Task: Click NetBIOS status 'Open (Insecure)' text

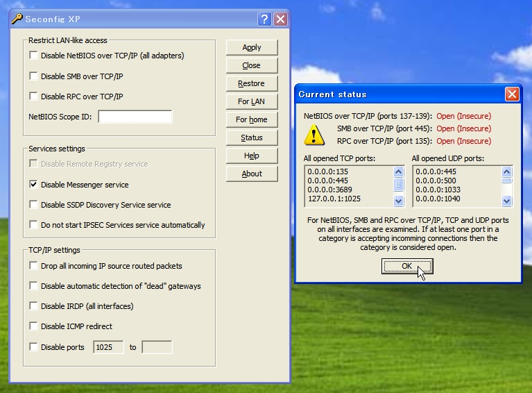Action: click(x=464, y=116)
